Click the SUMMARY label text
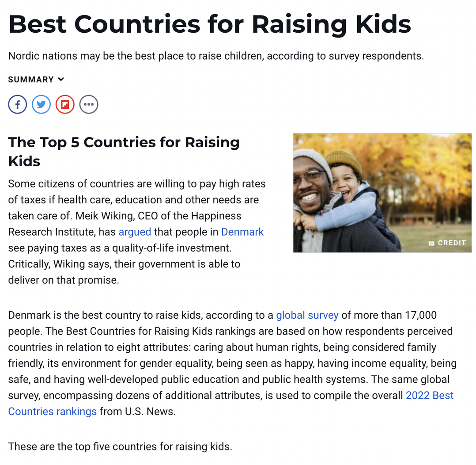476x465 pixels. [x=31, y=80]
